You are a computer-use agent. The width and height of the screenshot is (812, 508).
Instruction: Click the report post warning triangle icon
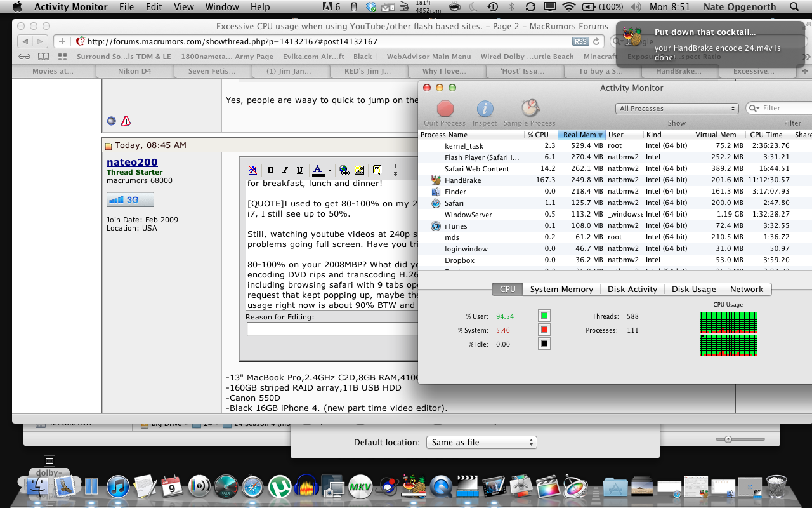coord(126,121)
